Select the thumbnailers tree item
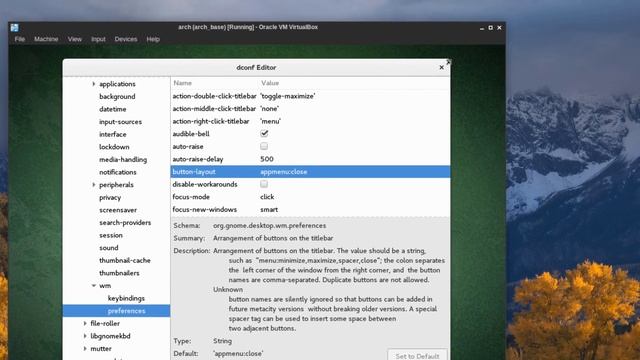The height and width of the screenshot is (360, 640). pyautogui.click(x=119, y=273)
